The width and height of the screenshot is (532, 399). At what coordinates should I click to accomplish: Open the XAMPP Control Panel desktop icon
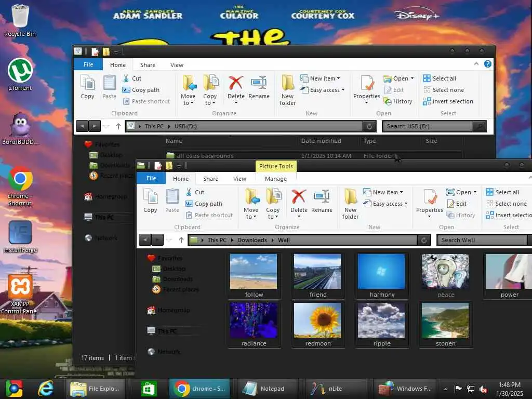click(x=20, y=295)
